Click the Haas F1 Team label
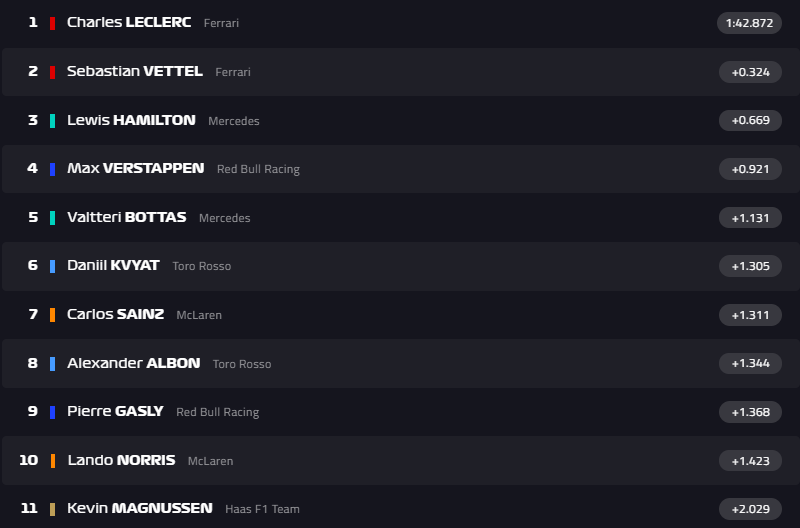This screenshot has width=800, height=528. click(262, 509)
